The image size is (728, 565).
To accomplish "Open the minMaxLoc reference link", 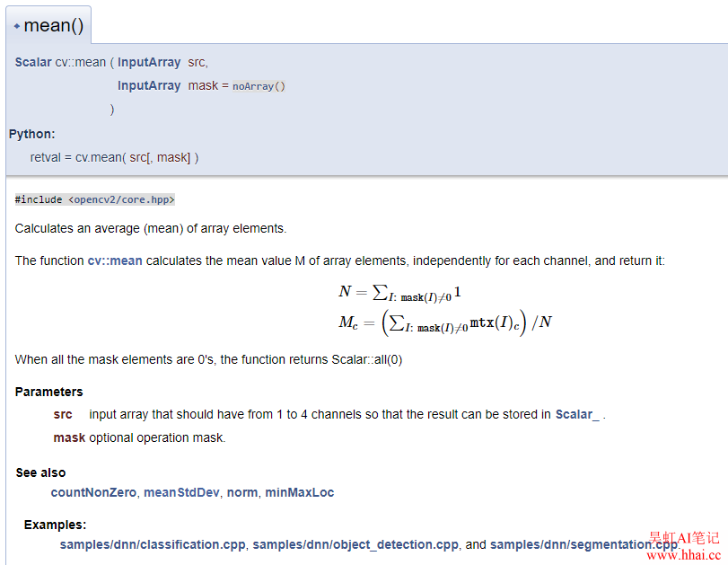I will coord(299,492).
